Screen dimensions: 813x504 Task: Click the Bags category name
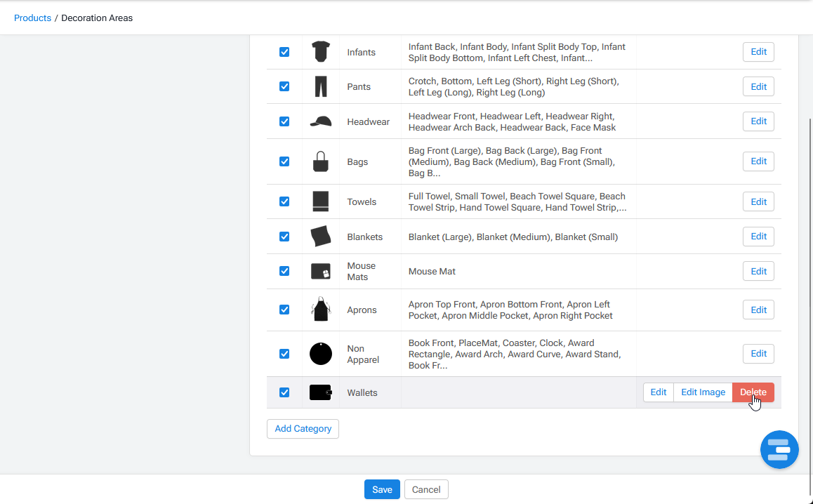357,161
